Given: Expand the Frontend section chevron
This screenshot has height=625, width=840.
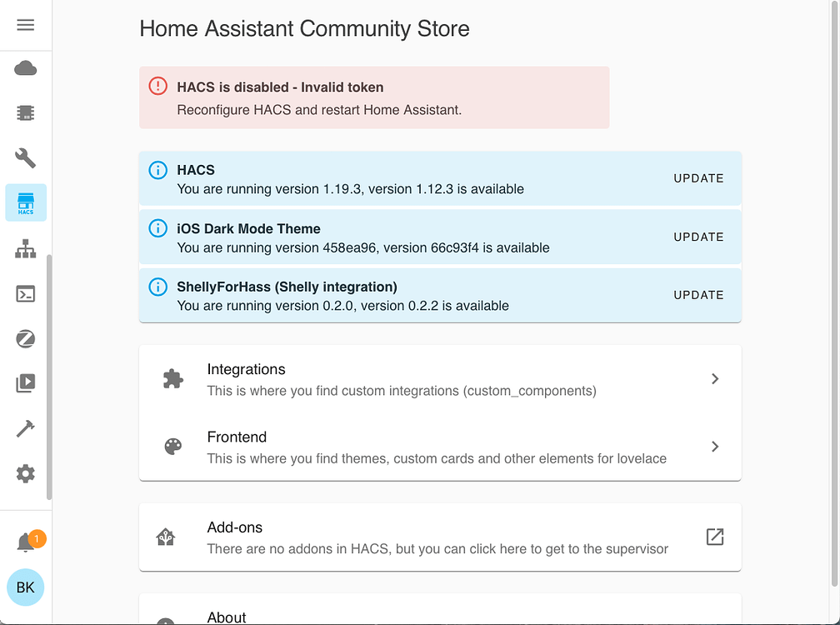Looking at the screenshot, I should (714, 447).
